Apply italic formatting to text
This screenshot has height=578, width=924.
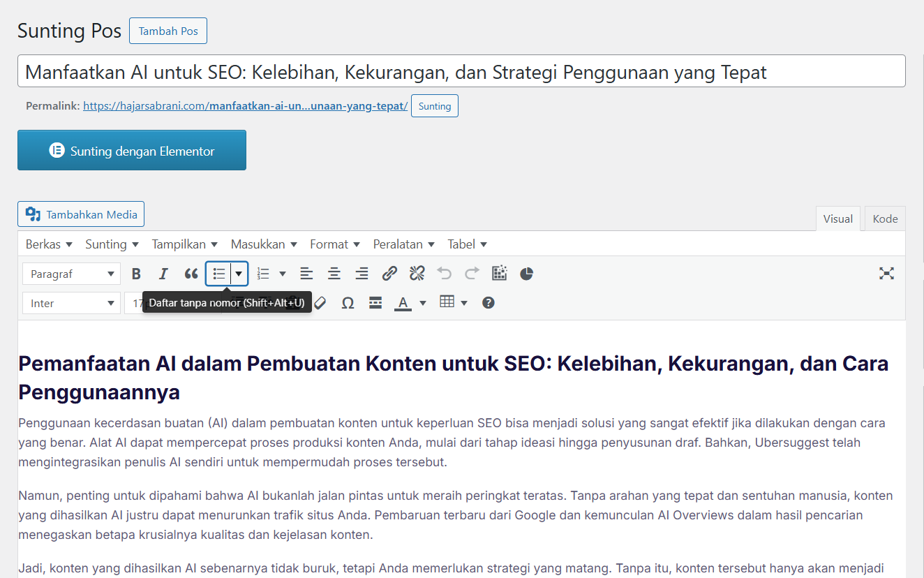click(x=163, y=274)
